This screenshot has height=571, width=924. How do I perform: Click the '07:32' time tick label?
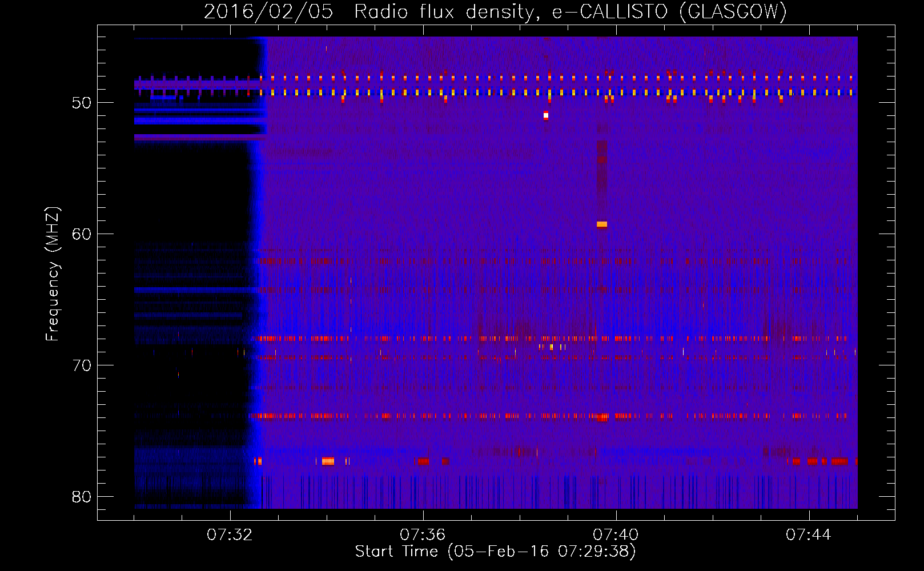point(230,534)
